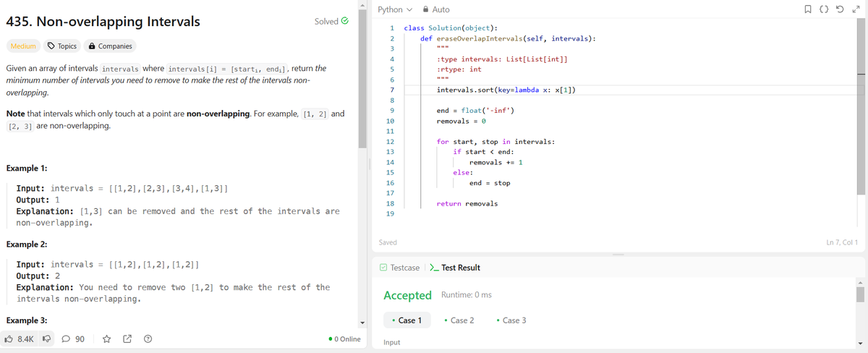This screenshot has width=868, height=353.
Task: Click the 'Runtime: 0 ms' text
Action: [x=467, y=295]
